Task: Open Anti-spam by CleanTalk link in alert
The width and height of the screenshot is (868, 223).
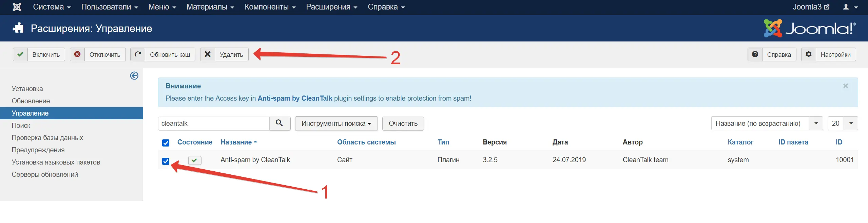Action: coord(295,98)
